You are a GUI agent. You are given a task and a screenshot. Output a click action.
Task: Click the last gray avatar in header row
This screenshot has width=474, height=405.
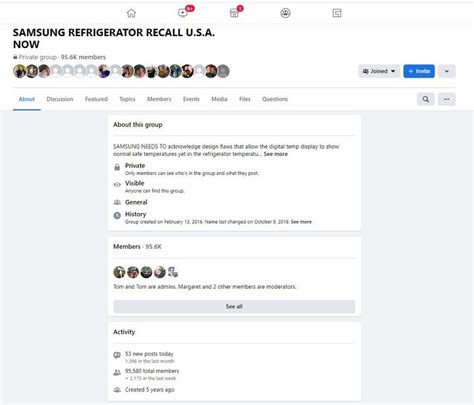[x=223, y=71]
